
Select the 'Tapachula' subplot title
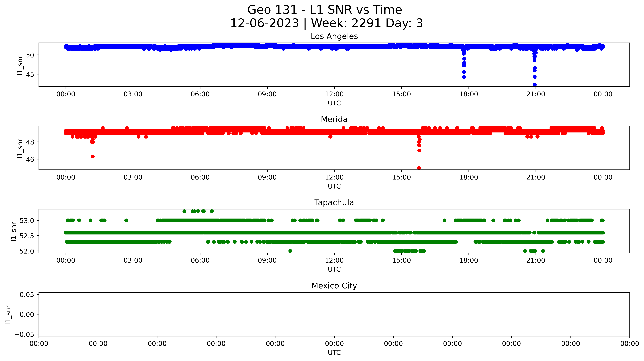tap(334, 203)
